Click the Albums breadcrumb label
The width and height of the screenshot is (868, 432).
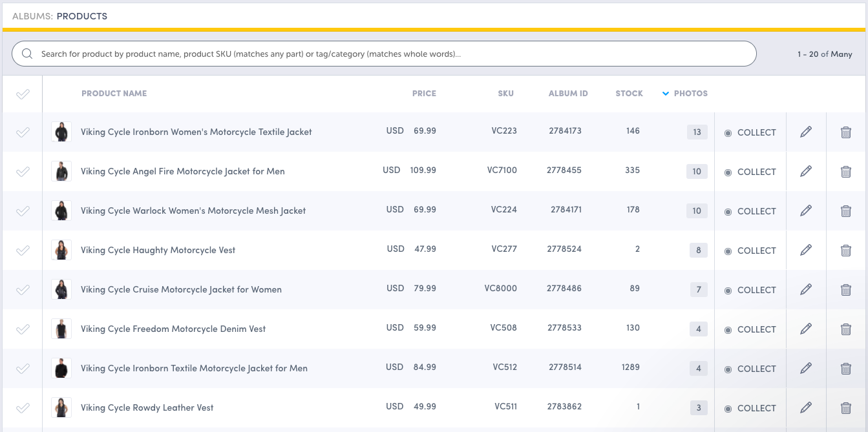pos(32,16)
